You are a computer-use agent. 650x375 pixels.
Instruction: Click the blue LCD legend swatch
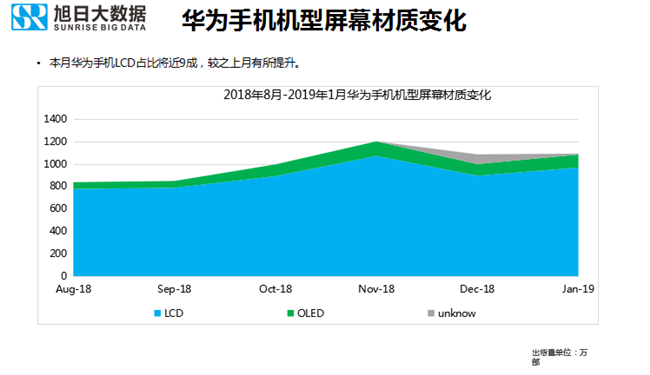coord(157,313)
